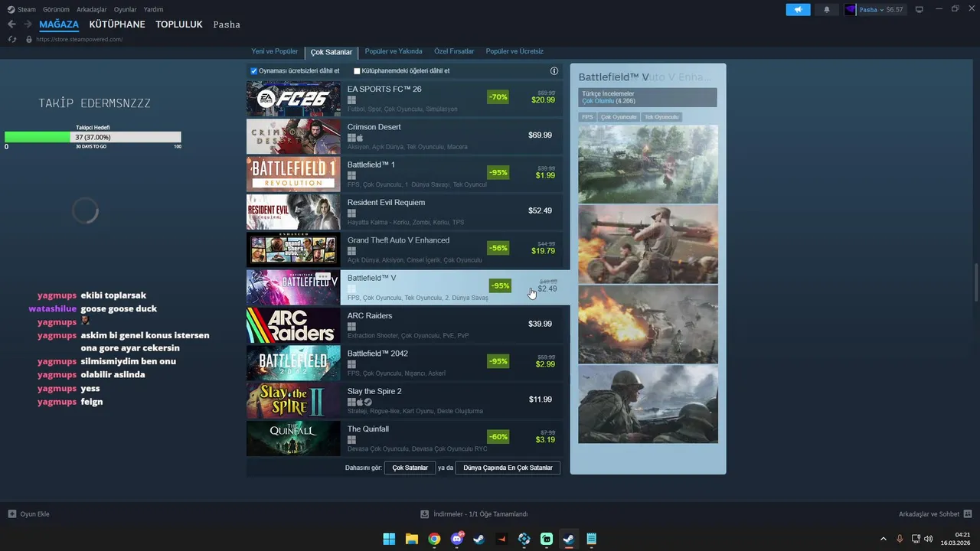Click the -95% badge on Battlefield 1
The image size is (980, 551).
pyautogui.click(x=498, y=173)
